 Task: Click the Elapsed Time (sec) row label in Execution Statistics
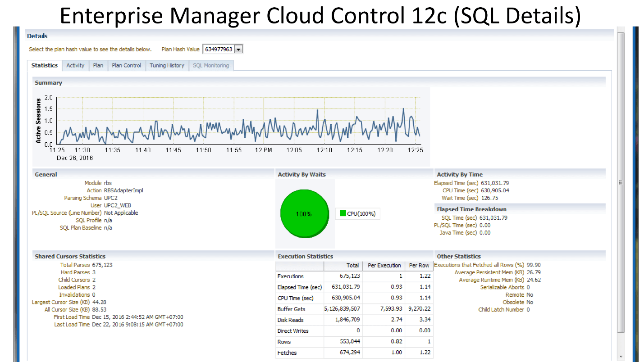tap(300, 287)
